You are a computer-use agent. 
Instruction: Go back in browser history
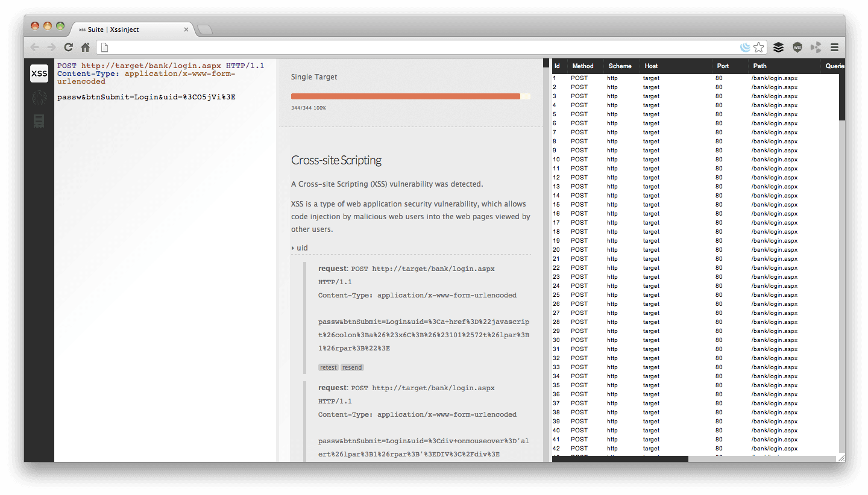tap(35, 47)
